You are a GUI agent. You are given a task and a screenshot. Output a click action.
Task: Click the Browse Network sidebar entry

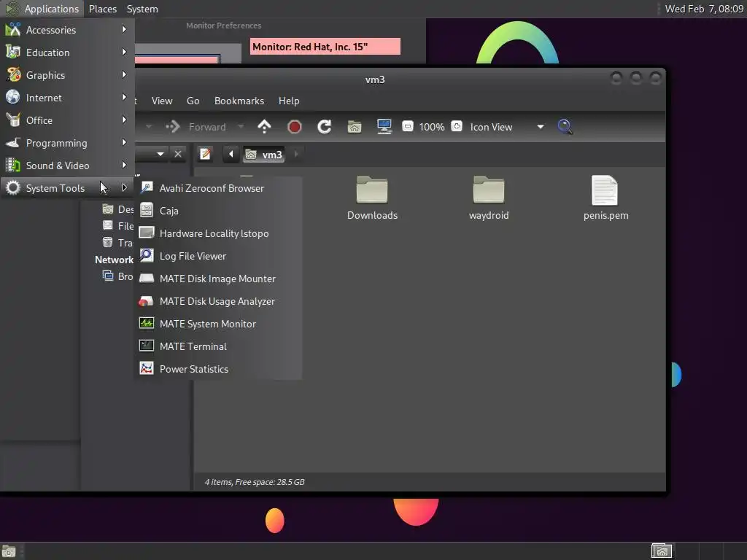[x=117, y=276]
